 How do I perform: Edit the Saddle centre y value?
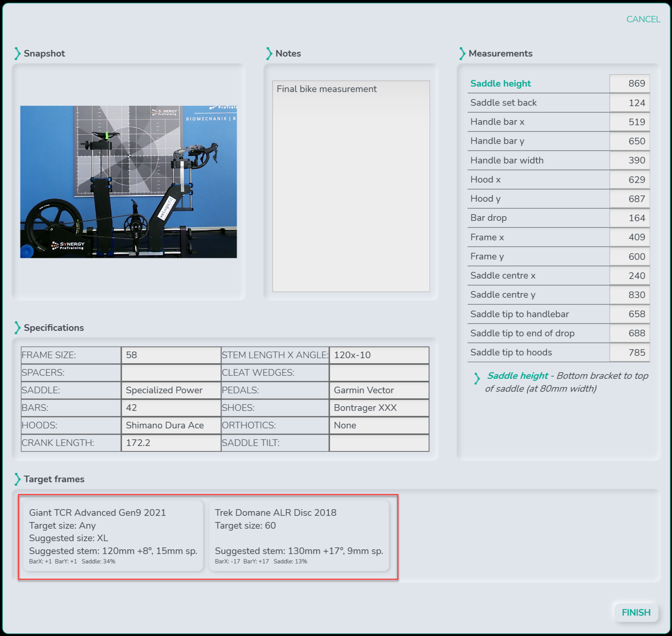pos(629,295)
